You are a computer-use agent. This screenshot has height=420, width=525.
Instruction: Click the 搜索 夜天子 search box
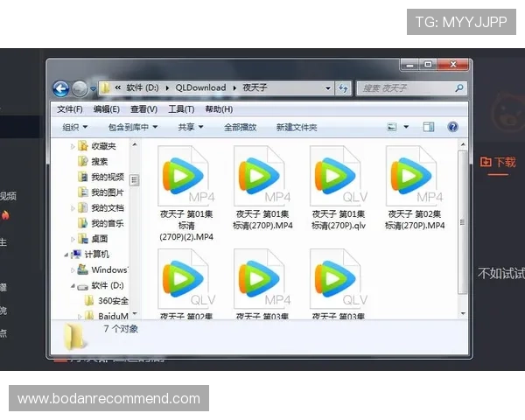click(x=411, y=88)
